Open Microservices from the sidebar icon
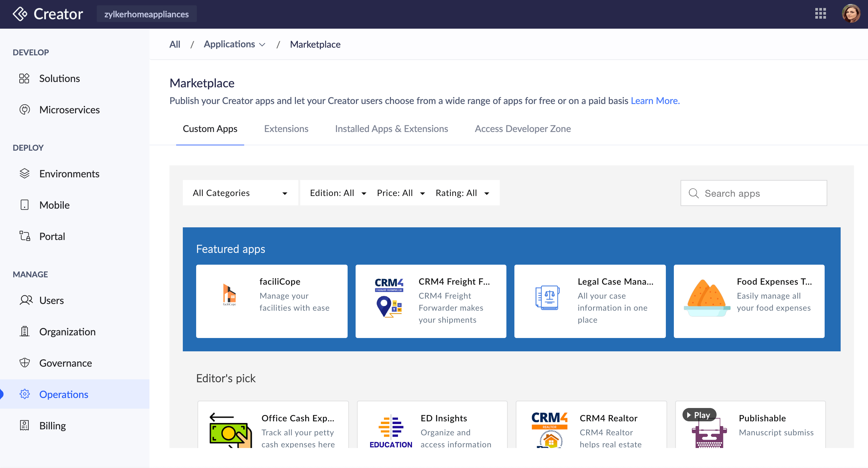Viewport: 868px width, 468px height. 24,109
